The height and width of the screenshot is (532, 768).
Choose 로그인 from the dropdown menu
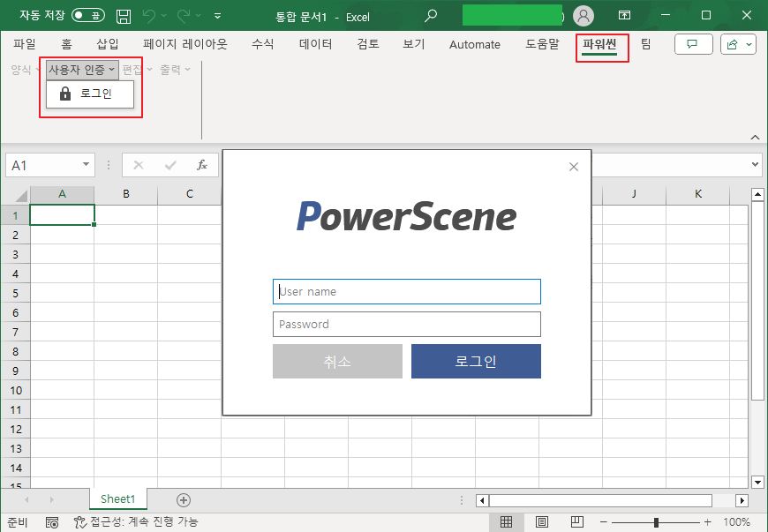point(90,94)
